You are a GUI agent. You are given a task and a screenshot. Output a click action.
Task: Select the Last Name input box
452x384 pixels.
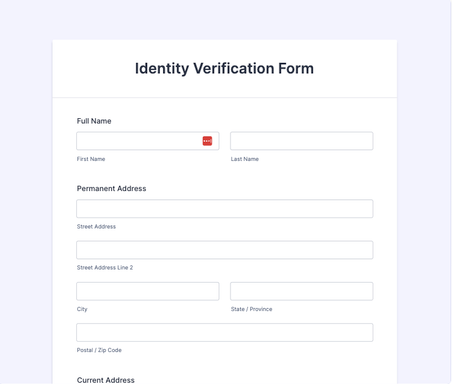point(302,141)
